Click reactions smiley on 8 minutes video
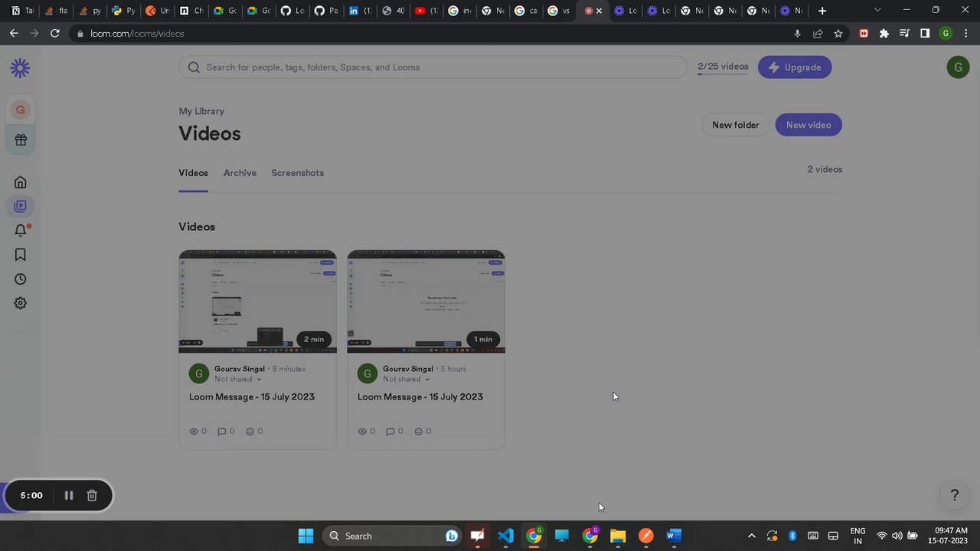Screen dimensions: 980x551 [x=250, y=432]
